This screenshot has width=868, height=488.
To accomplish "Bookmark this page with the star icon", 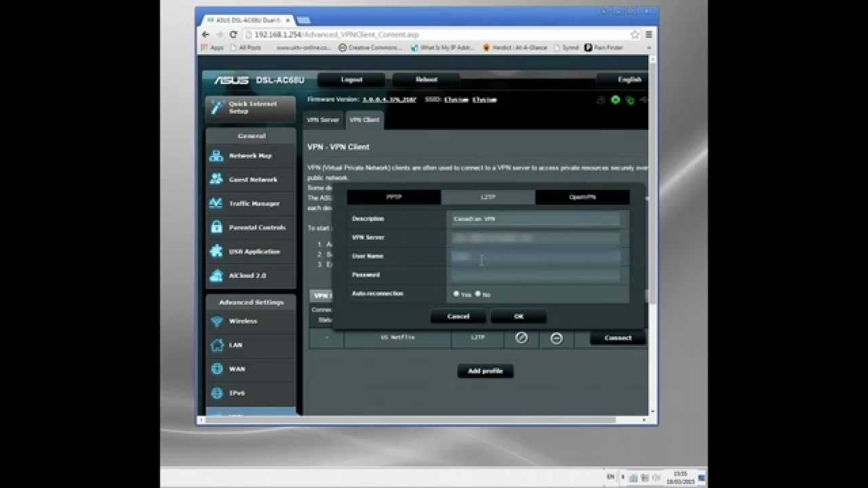I will click(635, 35).
